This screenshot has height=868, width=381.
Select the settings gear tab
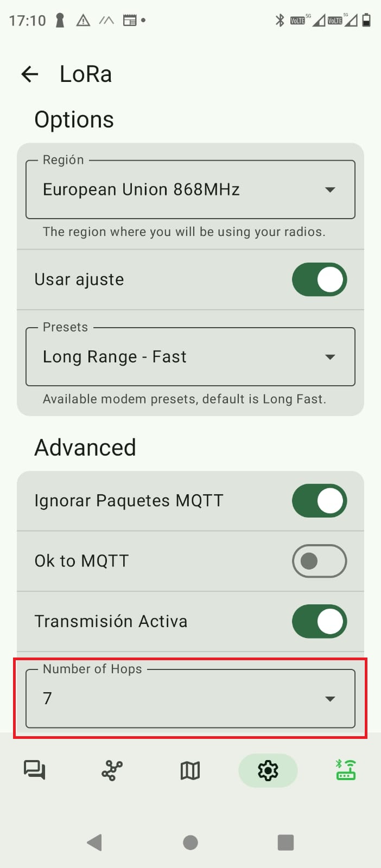click(x=268, y=770)
